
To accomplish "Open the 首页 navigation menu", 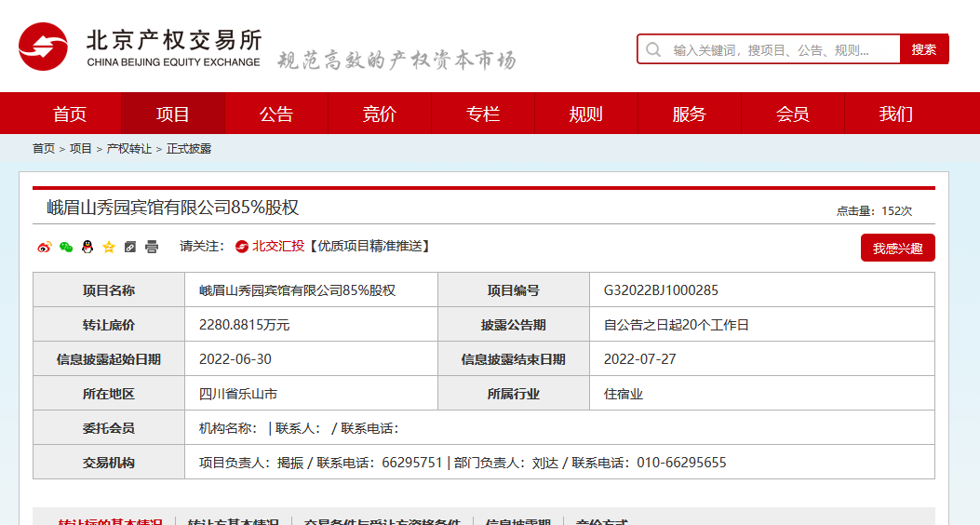I will pyautogui.click(x=70, y=114).
